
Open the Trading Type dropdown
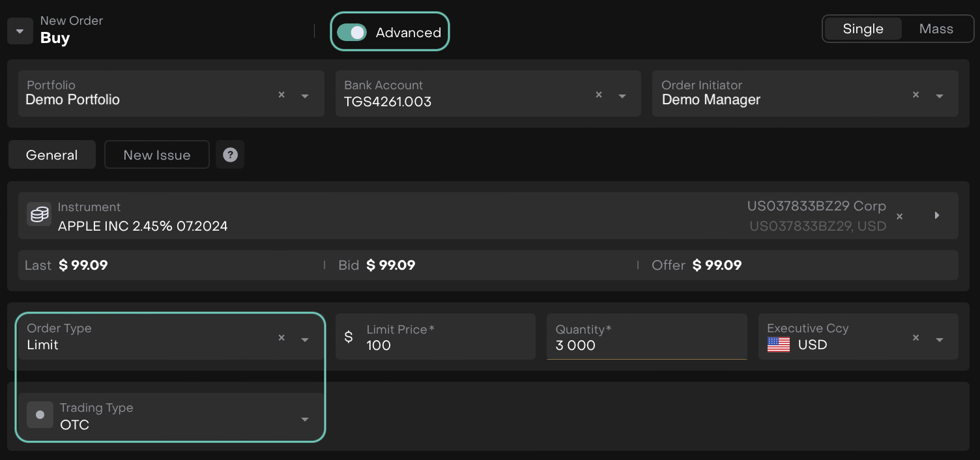click(305, 419)
